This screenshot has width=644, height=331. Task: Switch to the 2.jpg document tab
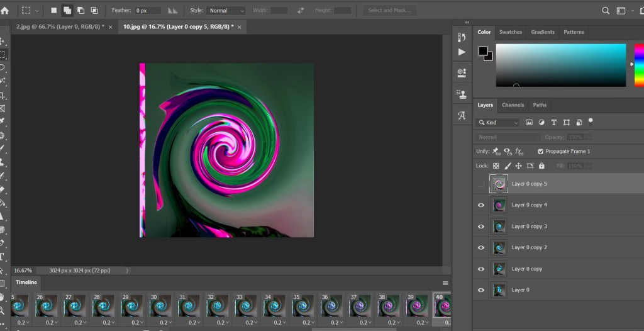[60, 27]
